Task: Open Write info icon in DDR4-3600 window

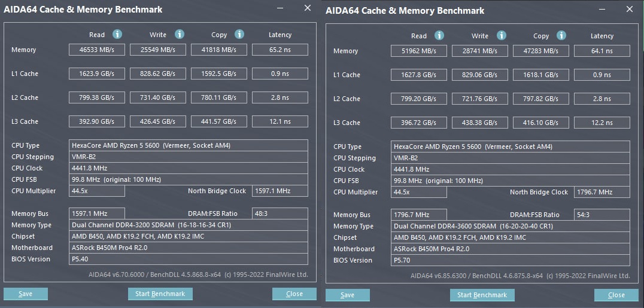Action: point(502,36)
